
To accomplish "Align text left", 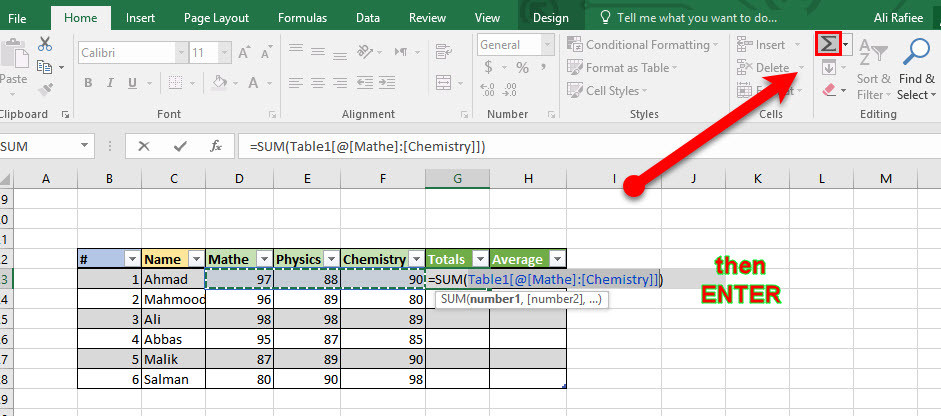I will pos(295,82).
